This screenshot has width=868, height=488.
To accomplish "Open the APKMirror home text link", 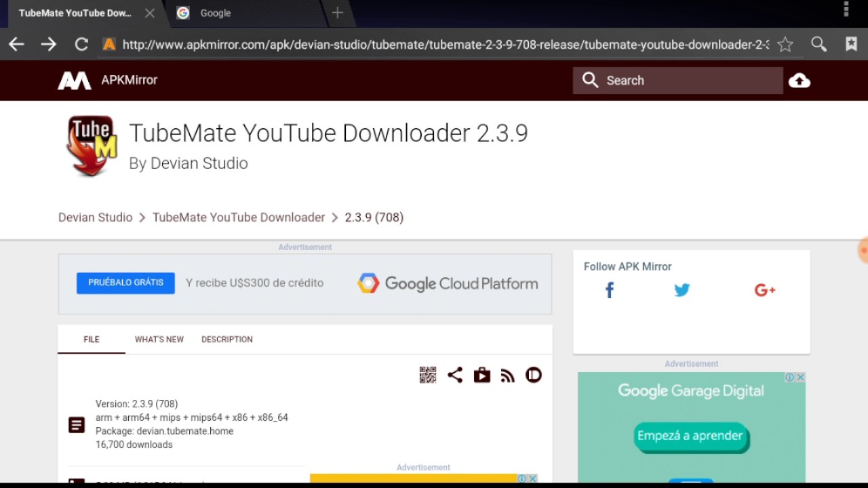I will pos(129,80).
